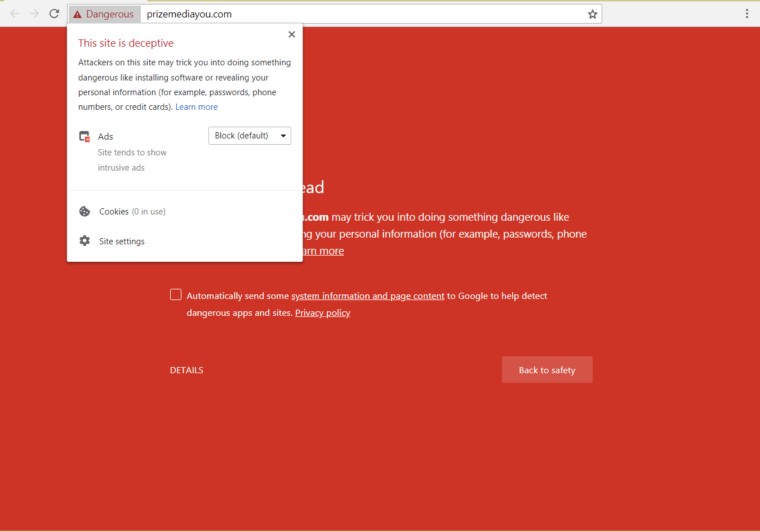Image resolution: width=760 pixels, height=532 pixels.
Task: Click the Back to safety button
Action: pyautogui.click(x=546, y=370)
